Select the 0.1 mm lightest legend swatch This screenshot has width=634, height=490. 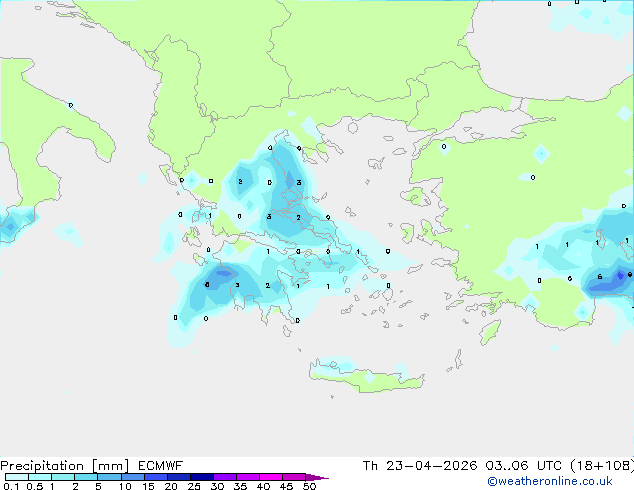[17, 477]
